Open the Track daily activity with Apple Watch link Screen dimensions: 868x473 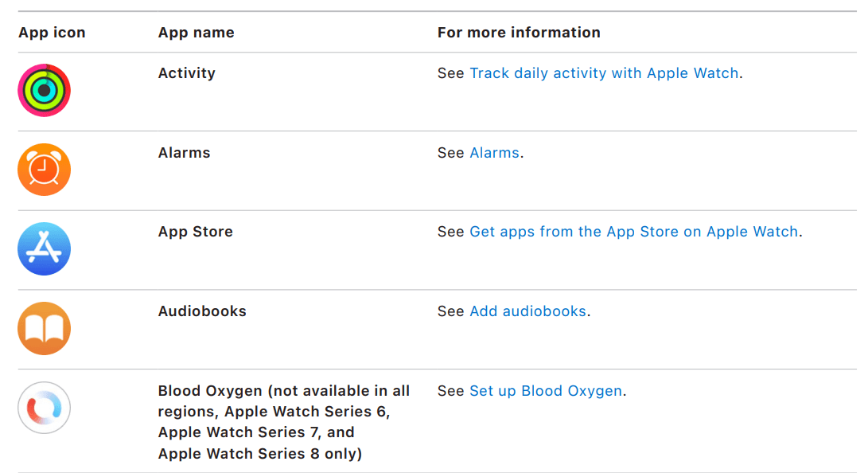click(x=604, y=72)
